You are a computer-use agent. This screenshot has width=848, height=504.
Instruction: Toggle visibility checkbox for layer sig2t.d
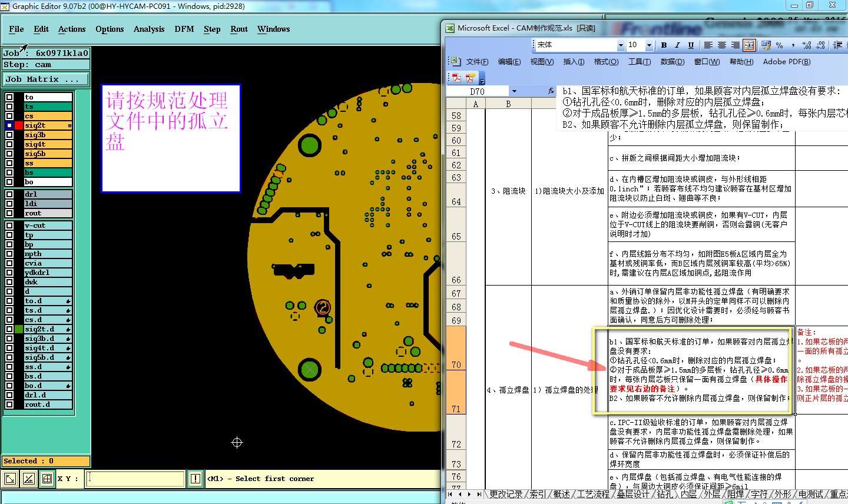coord(9,329)
